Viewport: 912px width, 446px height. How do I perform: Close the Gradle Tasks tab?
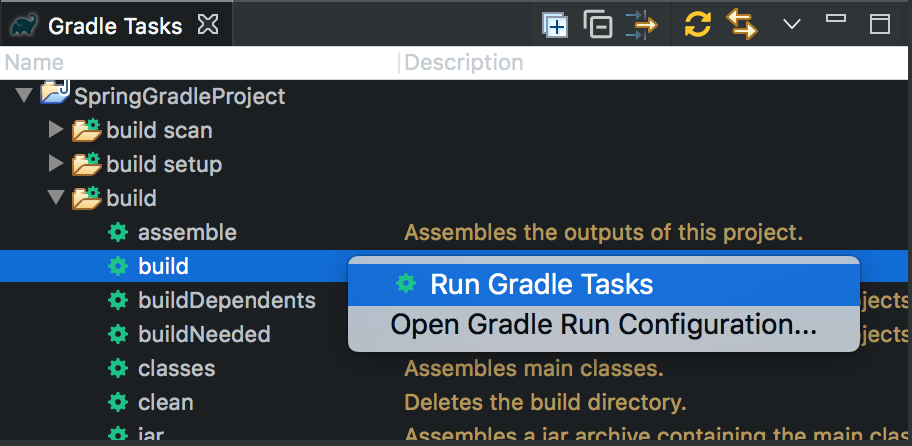[x=209, y=25]
